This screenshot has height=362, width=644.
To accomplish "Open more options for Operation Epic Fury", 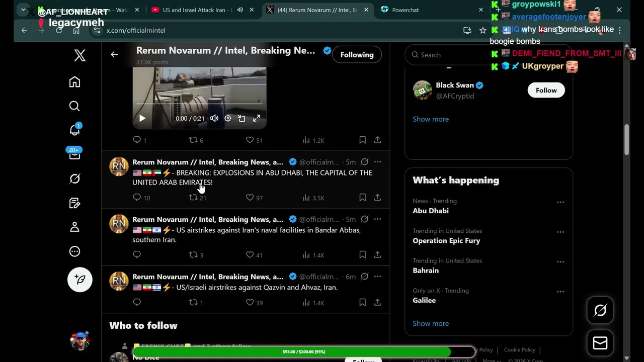I will click(x=560, y=232).
